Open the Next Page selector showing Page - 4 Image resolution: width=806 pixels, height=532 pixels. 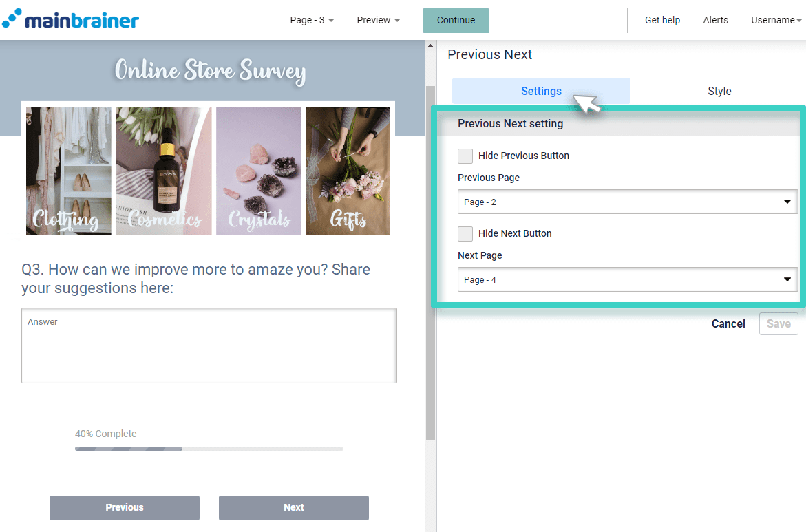point(627,279)
